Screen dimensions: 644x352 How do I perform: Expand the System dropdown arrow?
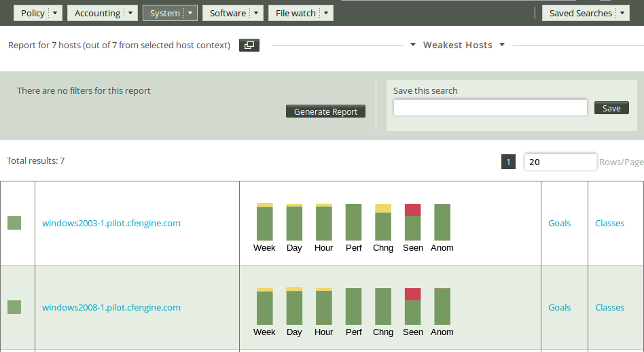(x=190, y=13)
